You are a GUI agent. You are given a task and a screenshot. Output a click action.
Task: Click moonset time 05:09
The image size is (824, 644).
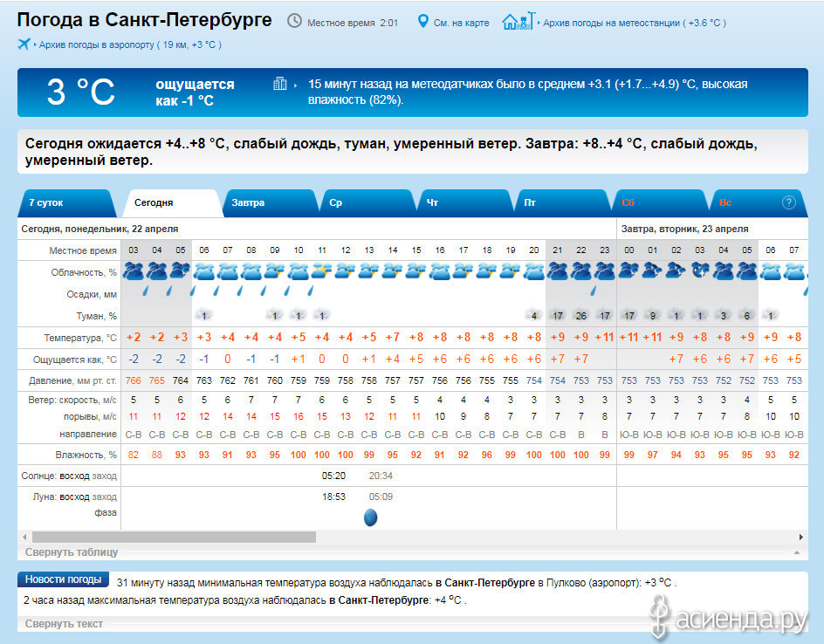381,497
